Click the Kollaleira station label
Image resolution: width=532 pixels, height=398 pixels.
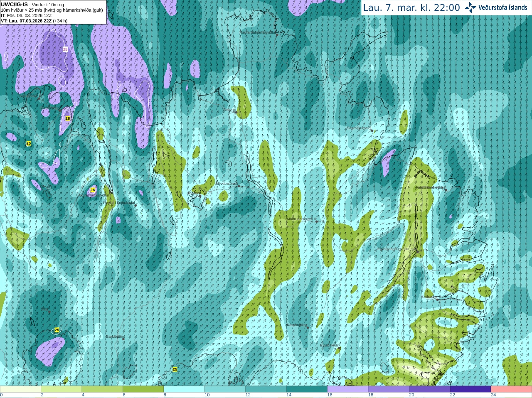(429, 297)
